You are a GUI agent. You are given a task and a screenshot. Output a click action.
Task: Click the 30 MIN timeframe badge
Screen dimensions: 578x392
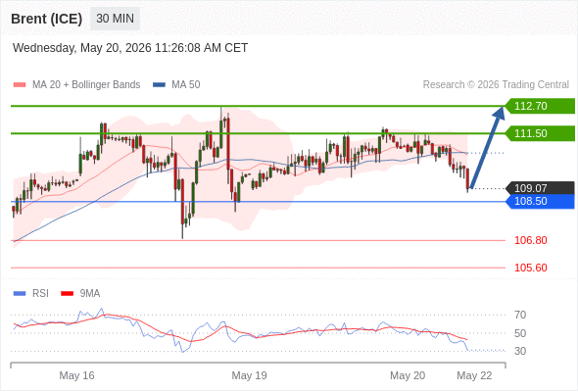coord(115,19)
